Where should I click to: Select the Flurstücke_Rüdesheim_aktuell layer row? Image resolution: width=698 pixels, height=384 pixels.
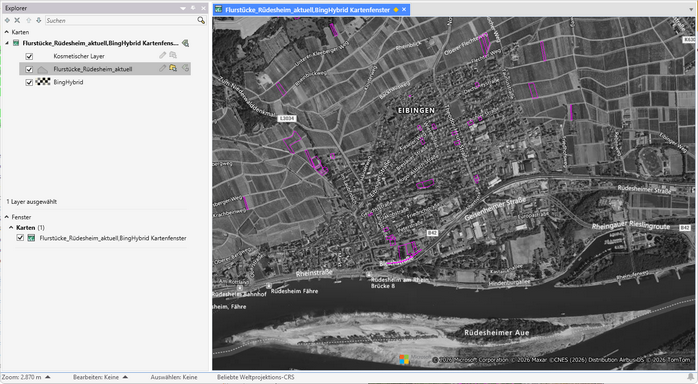pyautogui.click(x=105, y=69)
